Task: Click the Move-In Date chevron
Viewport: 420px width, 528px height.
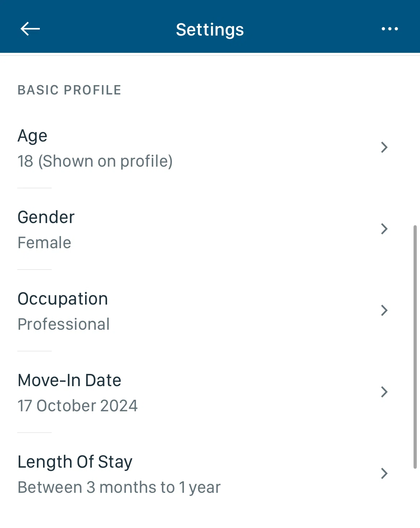Action: [384, 392]
